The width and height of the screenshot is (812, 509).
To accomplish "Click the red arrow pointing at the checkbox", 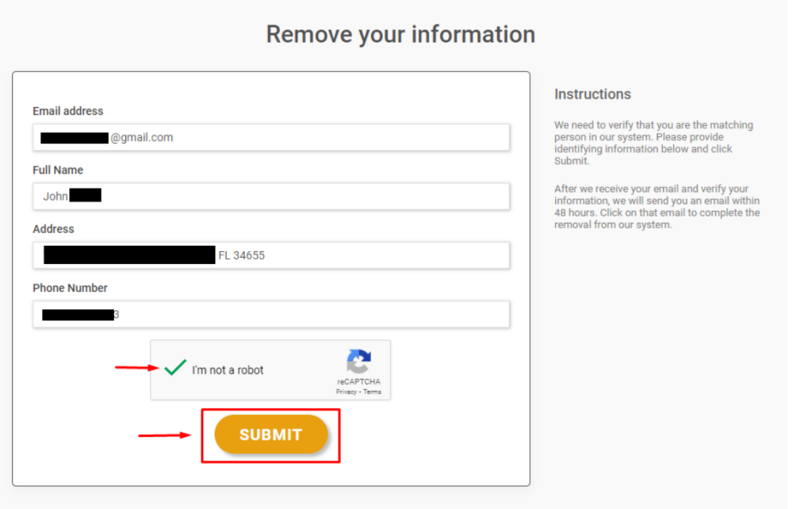I will click(136, 367).
